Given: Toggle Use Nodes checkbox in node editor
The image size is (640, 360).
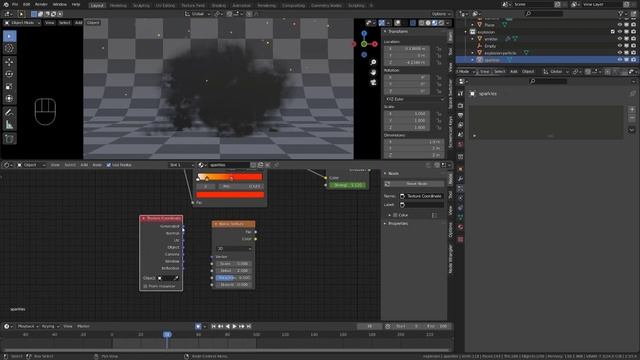Looking at the screenshot, I should click(x=109, y=165).
